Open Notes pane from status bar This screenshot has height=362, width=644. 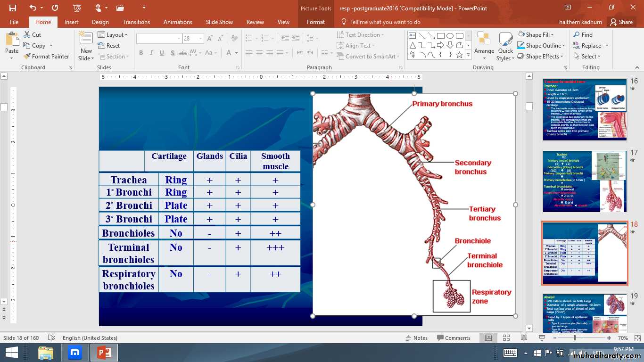[416, 338]
